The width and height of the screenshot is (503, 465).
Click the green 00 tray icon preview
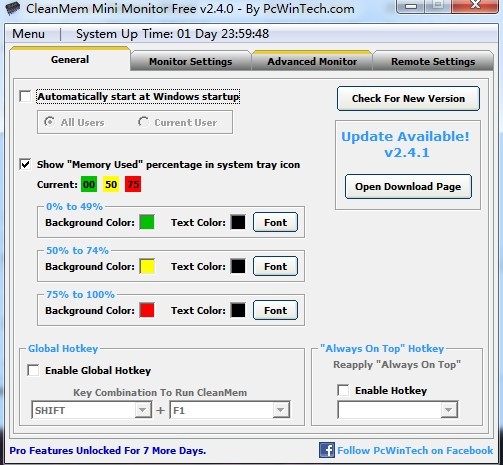point(89,184)
